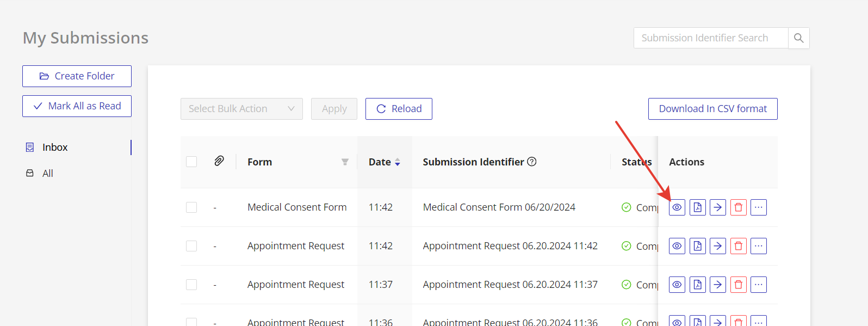Select the Appointment Request 11:37 row checkbox
The width and height of the screenshot is (868, 326).
191,285
